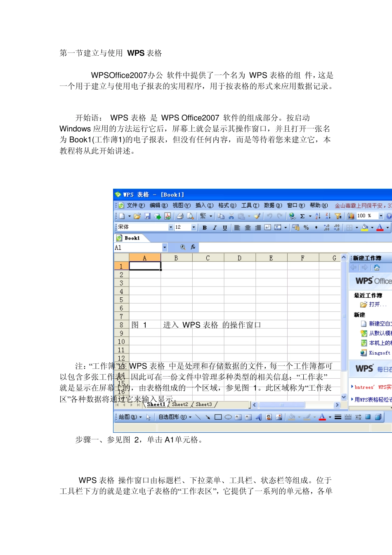The width and height of the screenshot is (392, 555).
Task: Toggle Bold formatting
Action: [x=205, y=228]
